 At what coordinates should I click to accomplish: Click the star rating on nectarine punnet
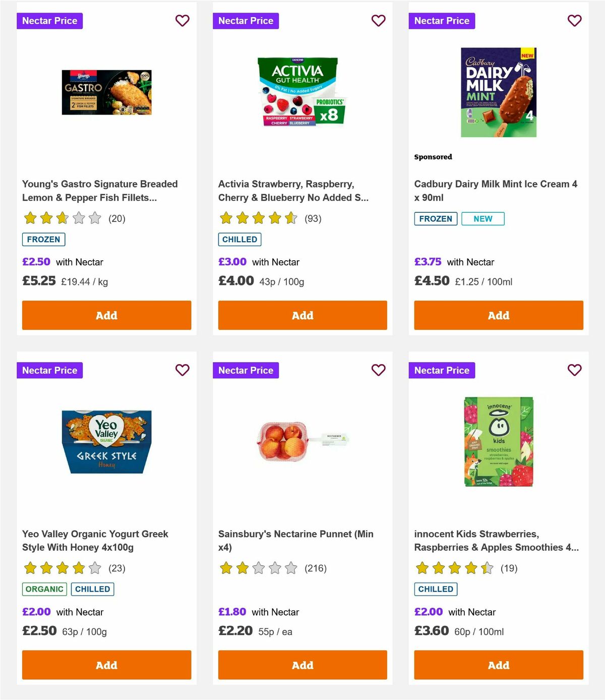pos(258,568)
